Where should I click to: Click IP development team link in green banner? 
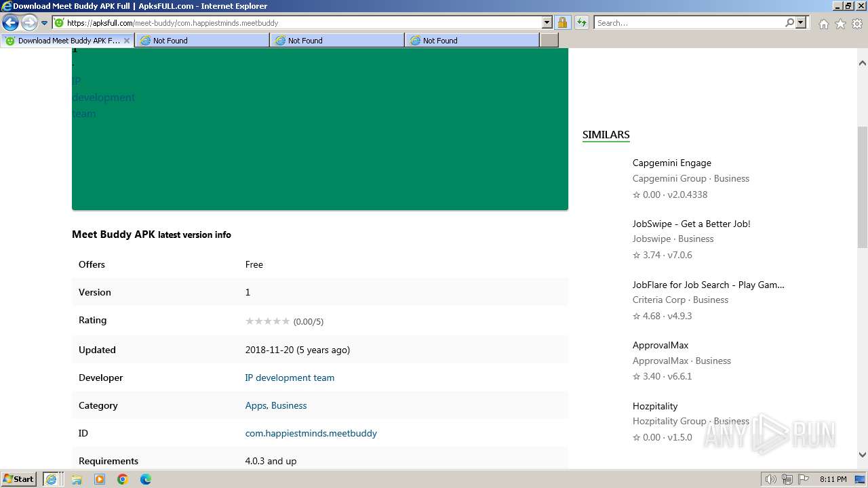pos(103,97)
